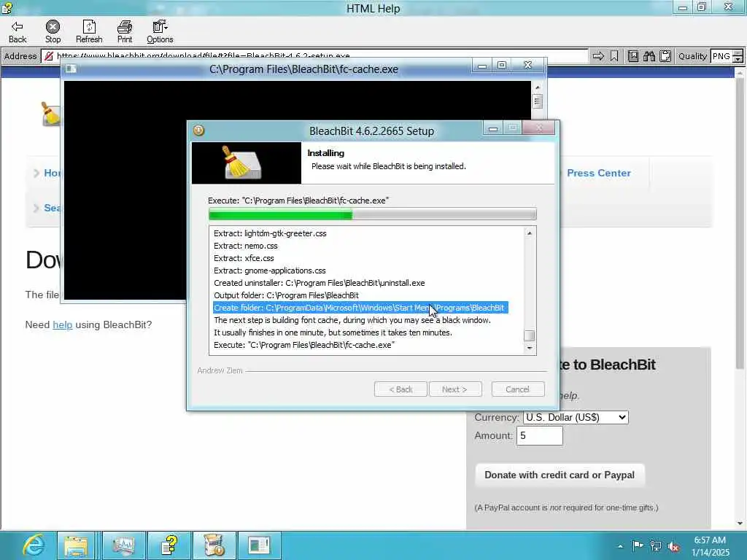
Task: Open the bookmarks book icon
Action: (x=632, y=56)
